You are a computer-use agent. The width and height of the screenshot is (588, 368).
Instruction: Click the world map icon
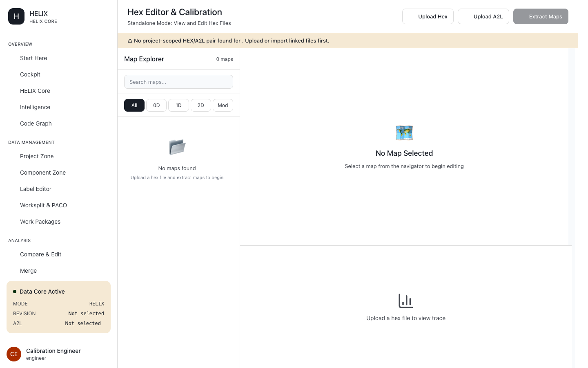(x=404, y=133)
